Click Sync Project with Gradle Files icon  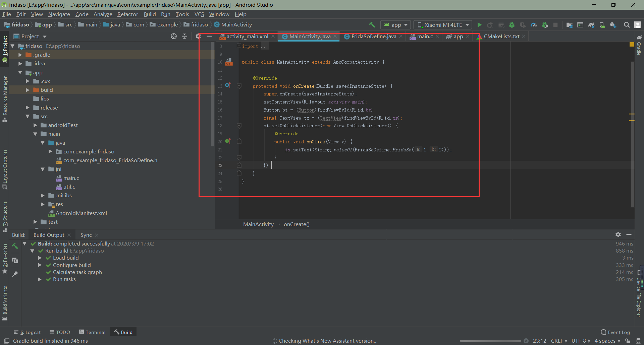591,25
